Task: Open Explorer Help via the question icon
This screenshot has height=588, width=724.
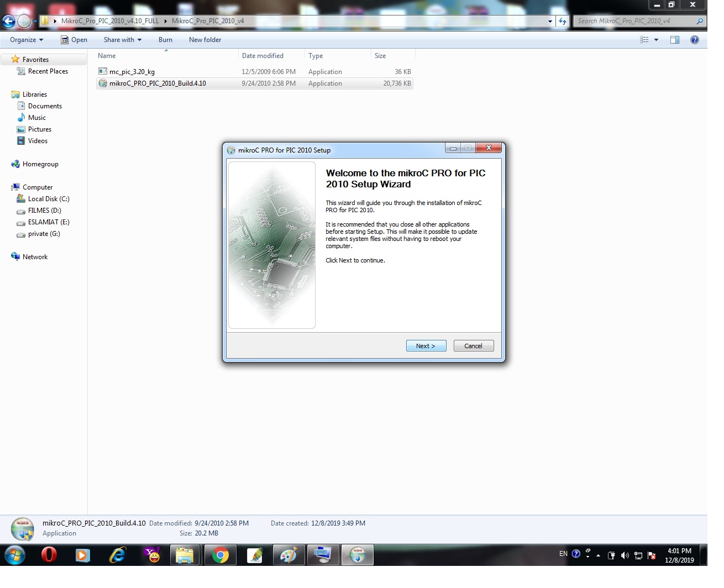Action: pos(695,40)
